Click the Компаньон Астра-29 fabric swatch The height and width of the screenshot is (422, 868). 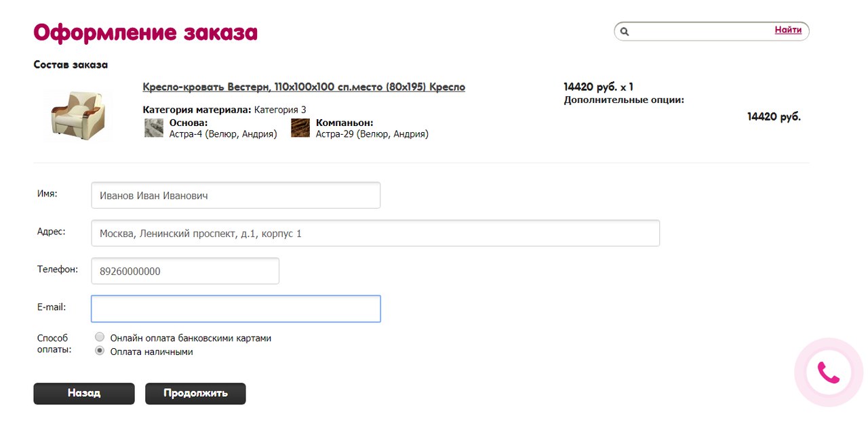coord(300,128)
